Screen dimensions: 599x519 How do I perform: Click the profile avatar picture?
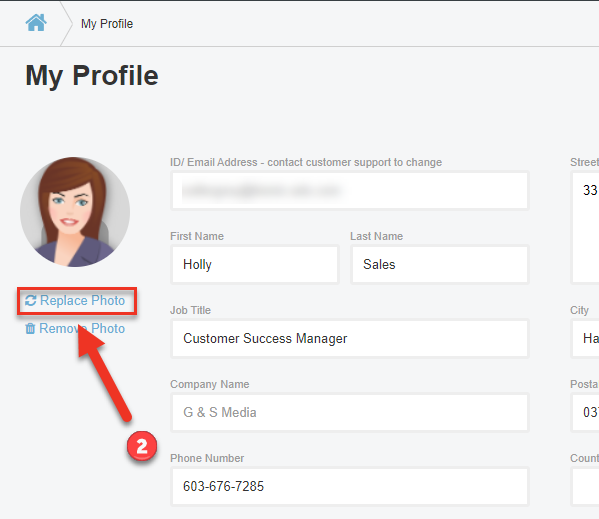[x=75, y=212]
